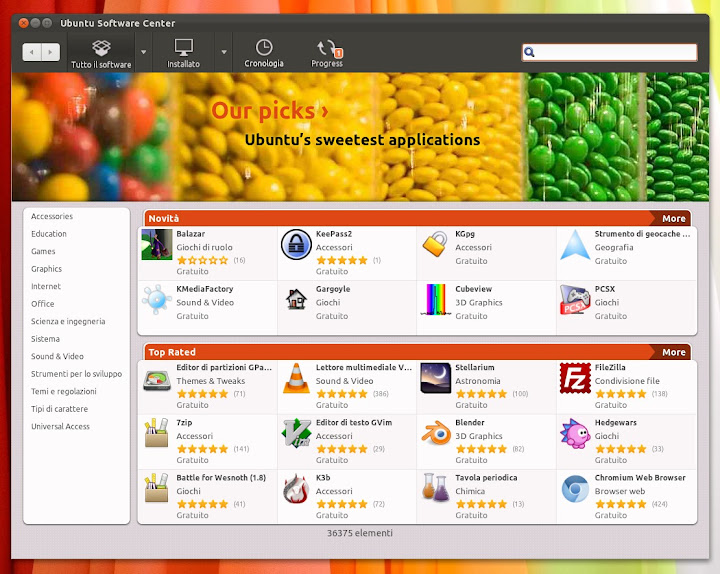Image resolution: width=720 pixels, height=574 pixels.
Task: Click the Stellarium night sky icon
Action: 435,378
